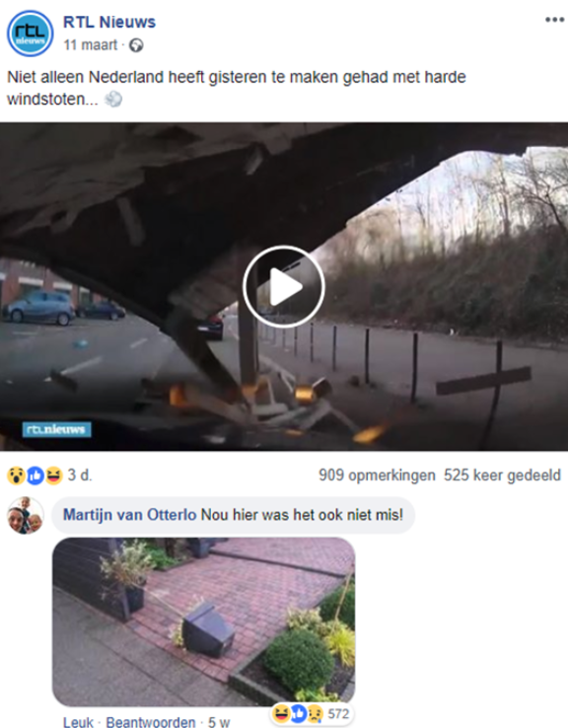Open Martijn van Otterlo's name link
Viewport: 568px width, 728px height.
(129, 515)
